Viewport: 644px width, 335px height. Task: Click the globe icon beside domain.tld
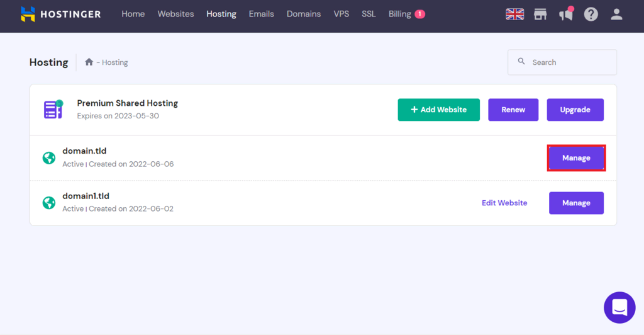[x=48, y=158]
